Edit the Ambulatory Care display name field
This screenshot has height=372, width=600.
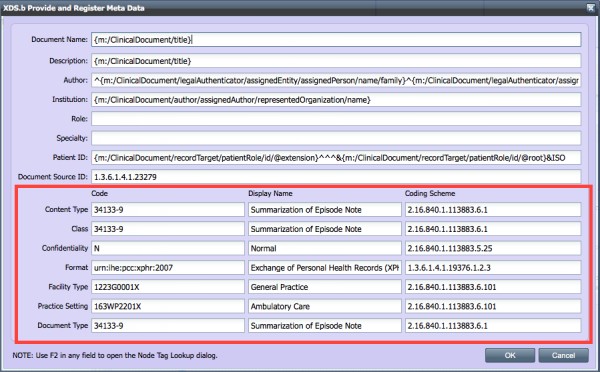324,306
